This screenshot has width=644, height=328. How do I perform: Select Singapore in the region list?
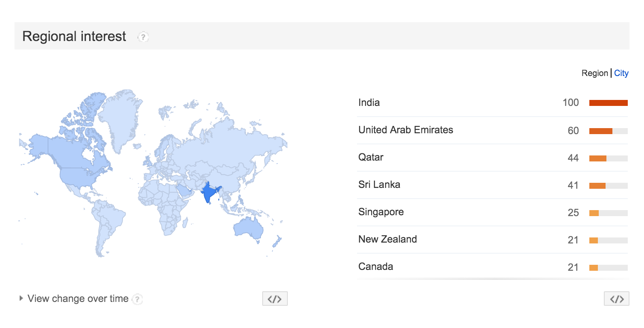[381, 212]
